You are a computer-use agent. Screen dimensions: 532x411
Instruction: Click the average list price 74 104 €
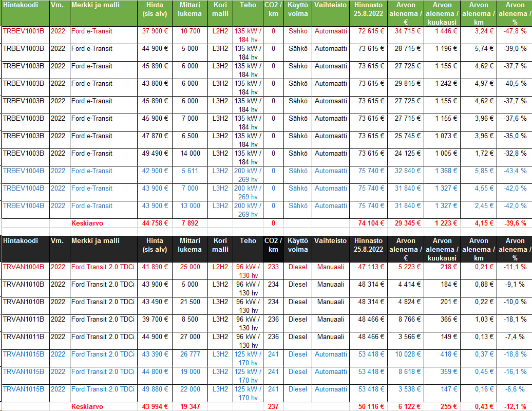pyautogui.click(x=369, y=223)
